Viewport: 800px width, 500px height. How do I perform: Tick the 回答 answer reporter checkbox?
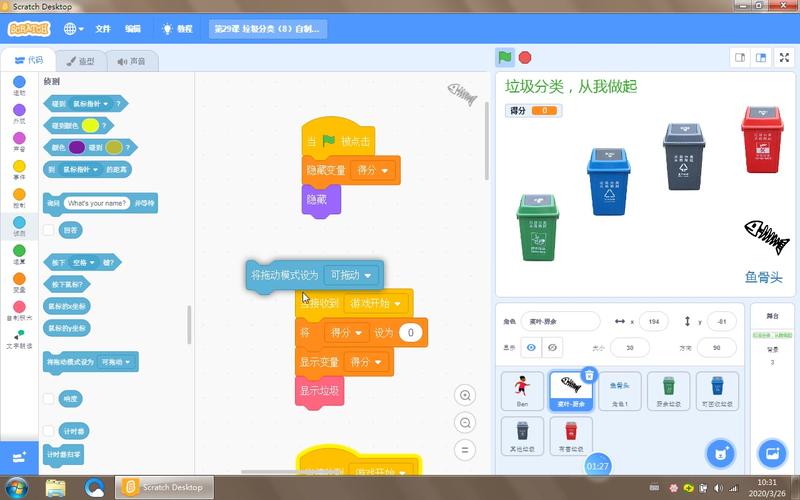click(x=48, y=230)
